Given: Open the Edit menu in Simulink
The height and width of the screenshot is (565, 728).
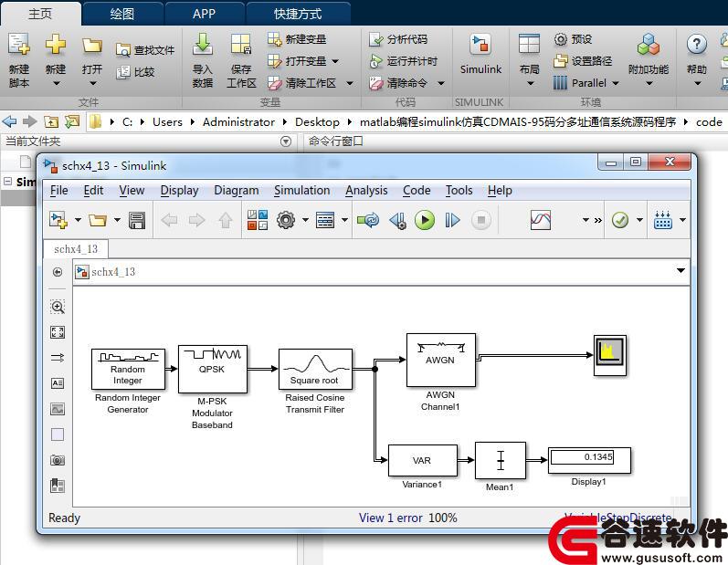Looking at the screenshot, I should (x=93, y=190).
